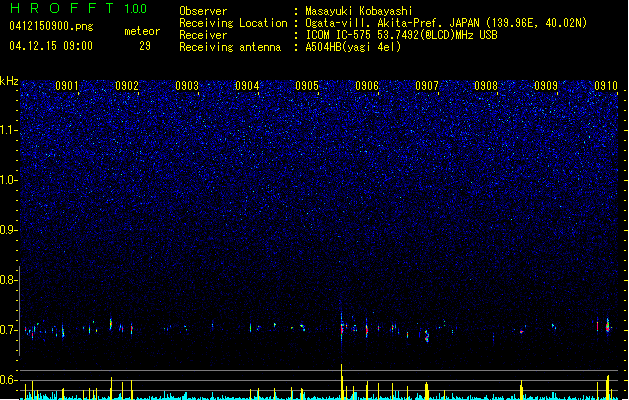Click observer name Masayuki Kobayashi

[x=359, y=11]
